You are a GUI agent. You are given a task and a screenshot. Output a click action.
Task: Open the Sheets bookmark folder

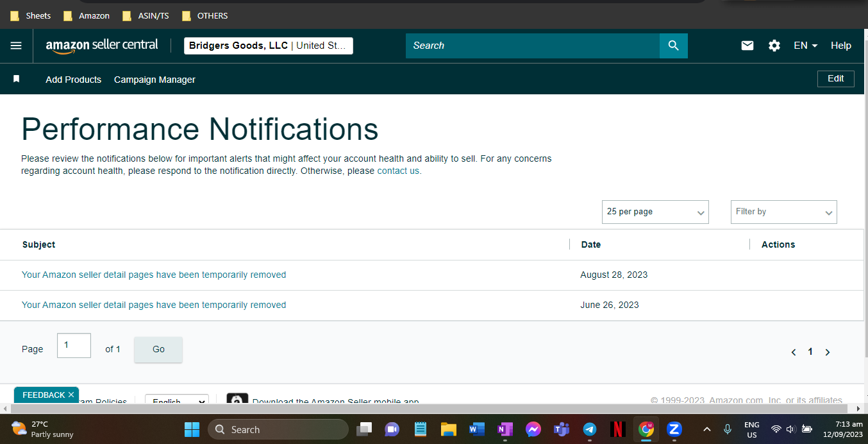31,15
